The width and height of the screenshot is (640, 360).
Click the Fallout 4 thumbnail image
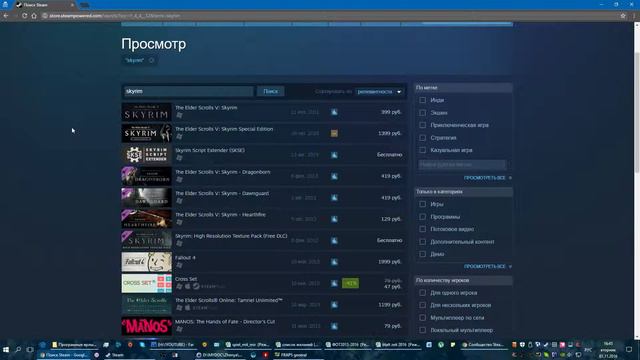pyautogui.click(x=147, y=262)
